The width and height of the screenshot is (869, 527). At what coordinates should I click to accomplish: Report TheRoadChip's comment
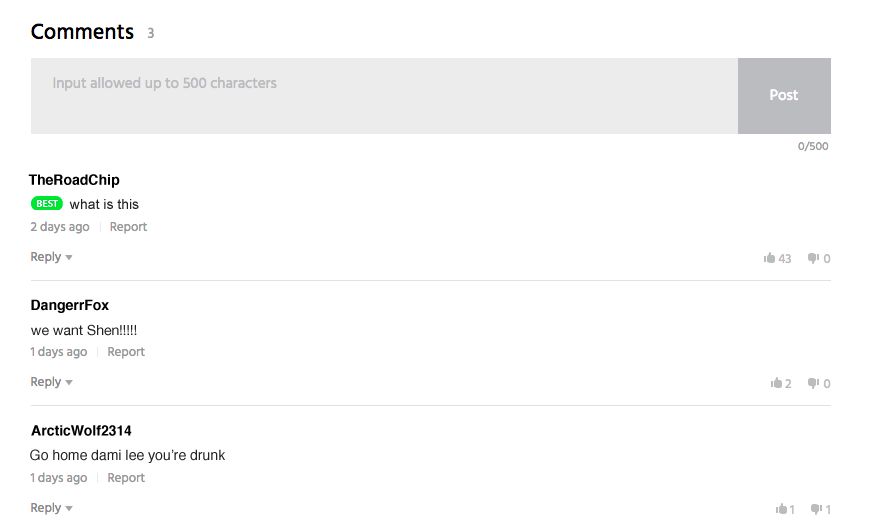[x=128, y=227]
